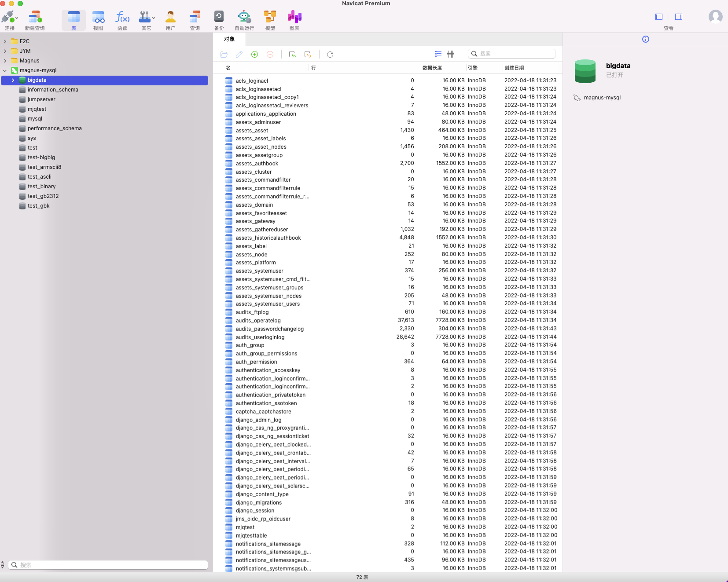
Task: Open the 函数 (Functions) section
Action: click(x=122, y=17)
